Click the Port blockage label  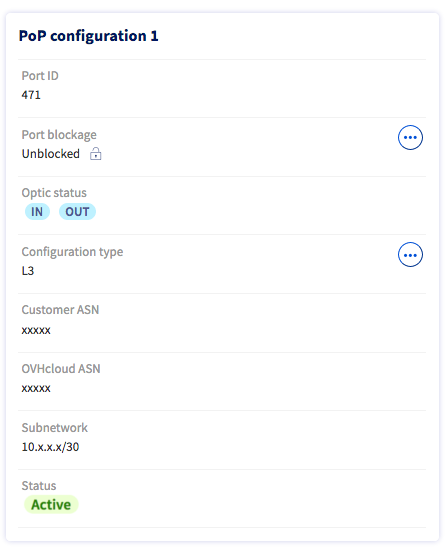pos(59,135)
